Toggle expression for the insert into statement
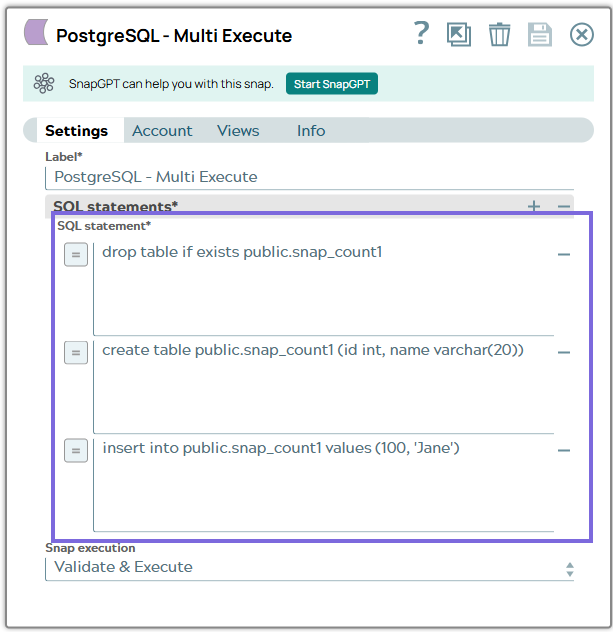Image resolution: width=613 pixels, height=632 pixels. click(76, 450)
